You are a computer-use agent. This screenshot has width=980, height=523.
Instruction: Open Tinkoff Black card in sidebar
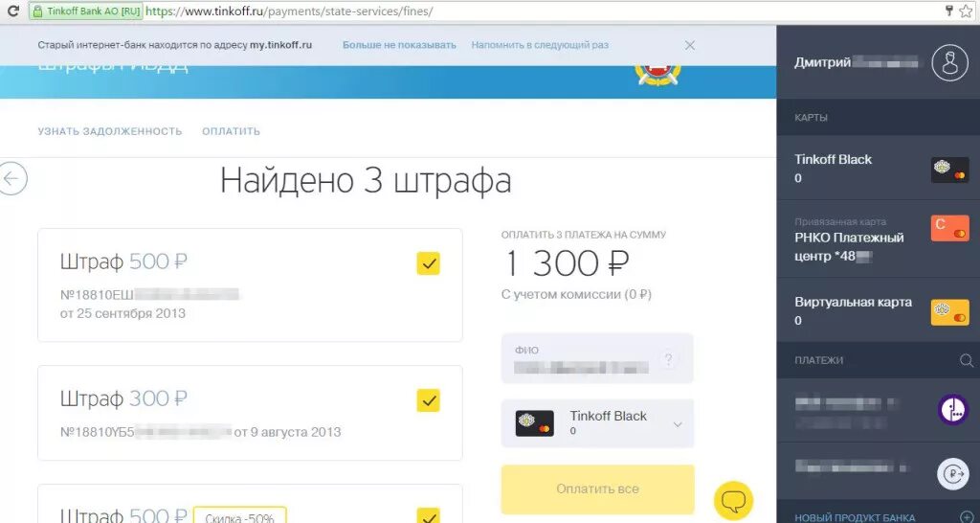point(879,168)
